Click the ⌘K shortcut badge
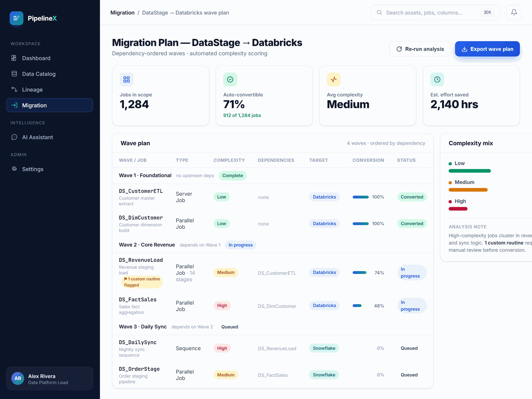Viewport: 532px width, 399px height. coord(487,12)
